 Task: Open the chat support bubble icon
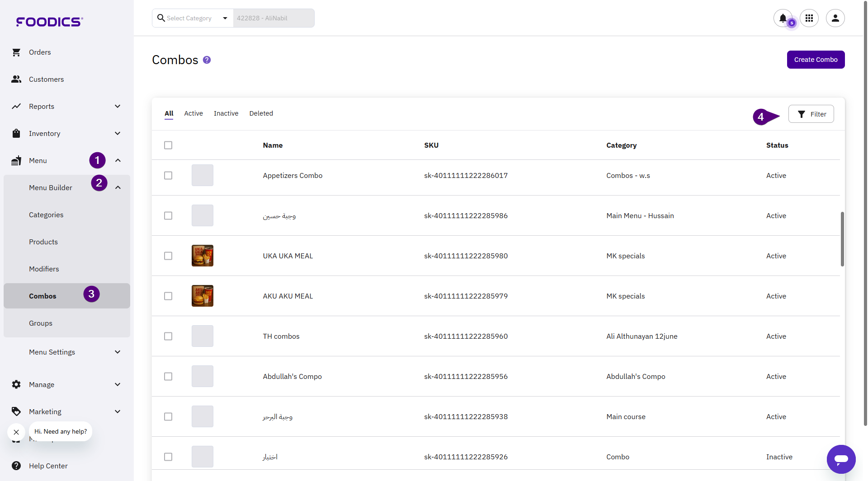click(x=841, y=459)
